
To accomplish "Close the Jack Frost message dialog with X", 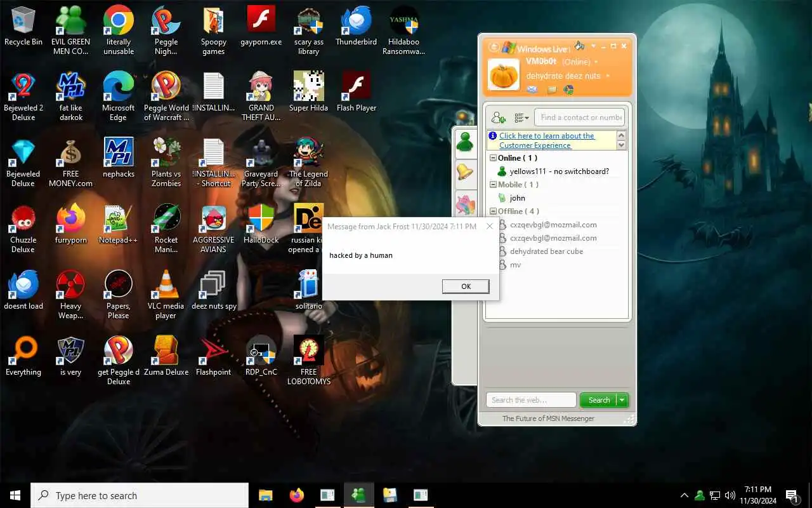I will point(489,226).
